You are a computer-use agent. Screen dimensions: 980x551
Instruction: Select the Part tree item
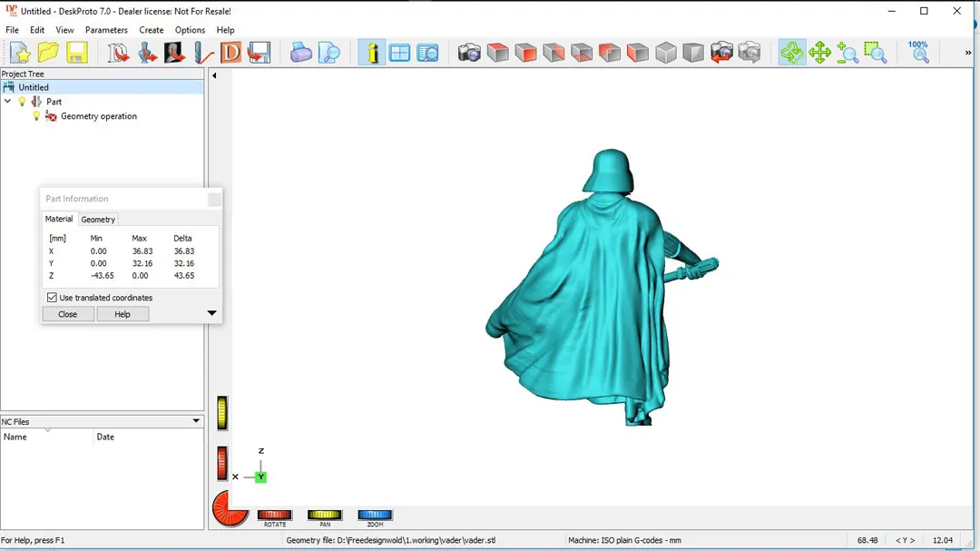coord(54,102)
